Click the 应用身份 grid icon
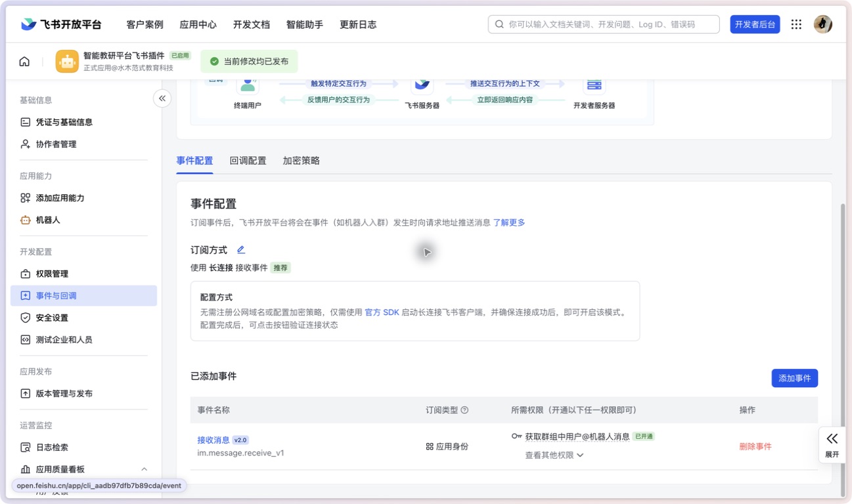 point(430,446)
